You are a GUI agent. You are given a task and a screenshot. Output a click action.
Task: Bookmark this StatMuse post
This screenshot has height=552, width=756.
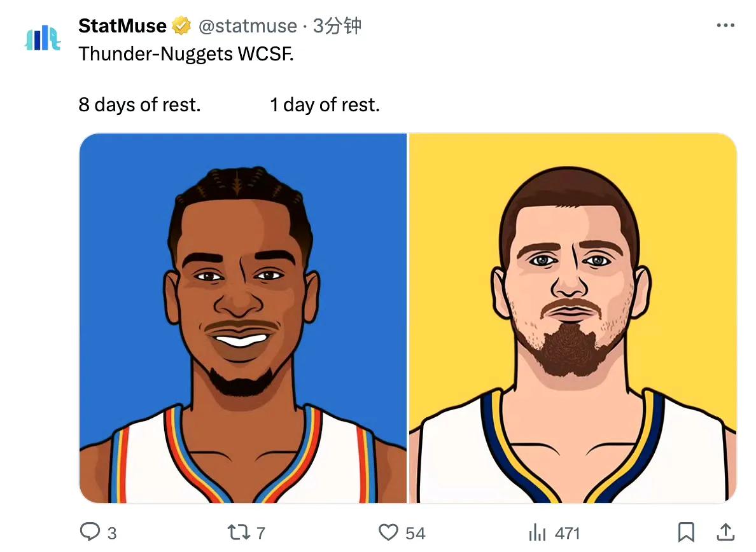pos(686,532)
